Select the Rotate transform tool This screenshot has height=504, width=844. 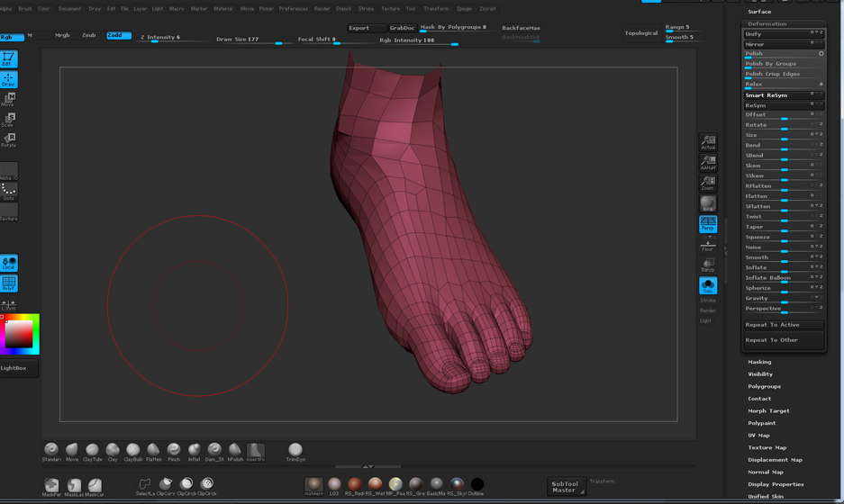click(9, 139)
